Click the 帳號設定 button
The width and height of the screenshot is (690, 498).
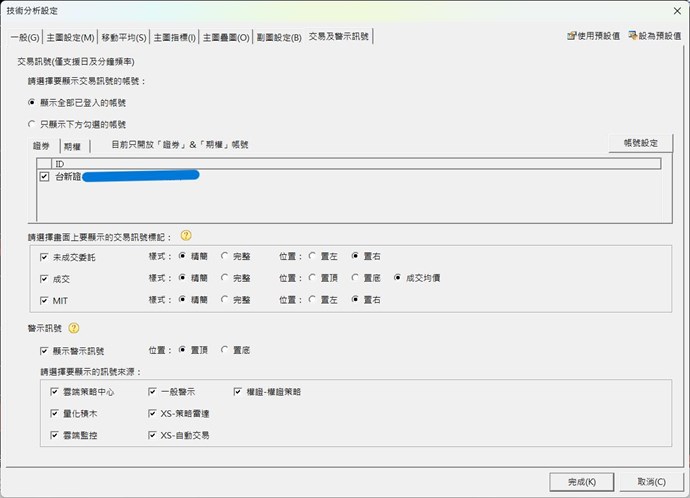[x=640, y=143]
